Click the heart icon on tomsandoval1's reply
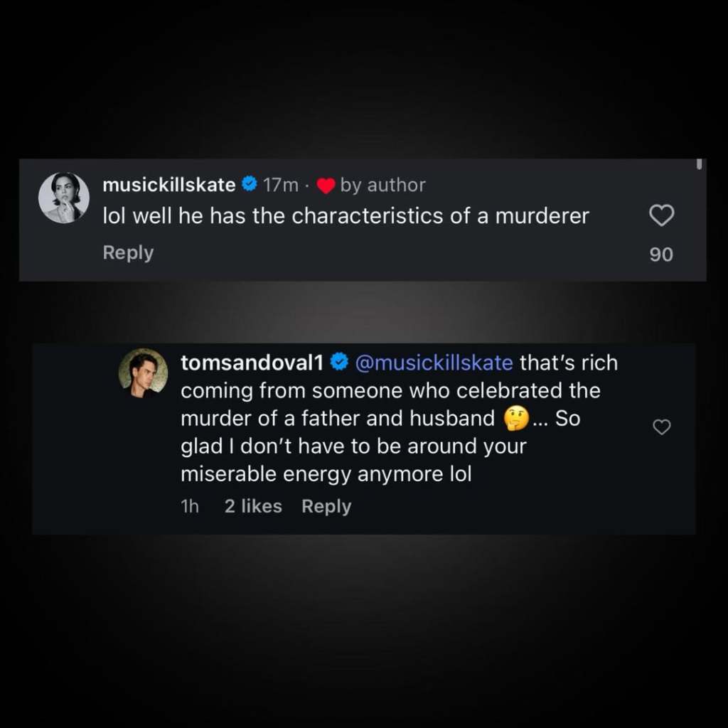This screenshot has width=728, height=728. [x=662, y=427]
